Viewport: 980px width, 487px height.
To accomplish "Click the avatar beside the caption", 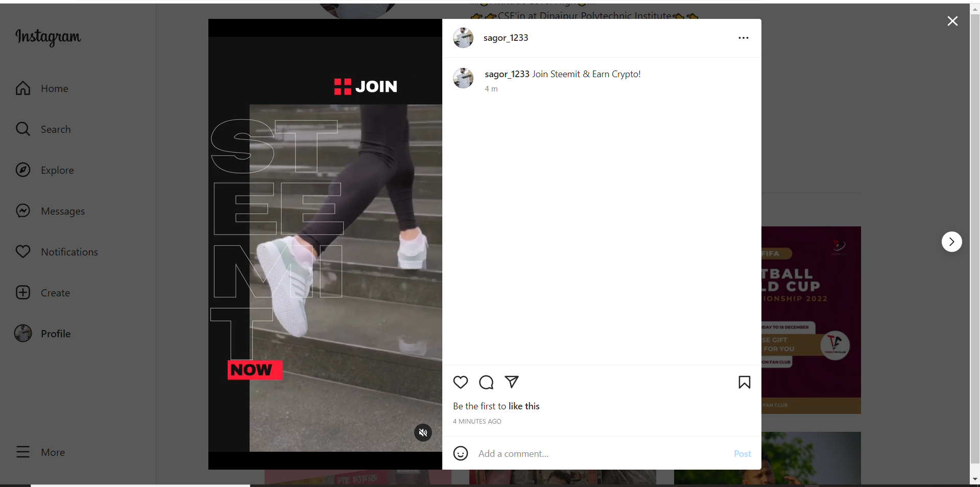I will [x=463, y=78].
